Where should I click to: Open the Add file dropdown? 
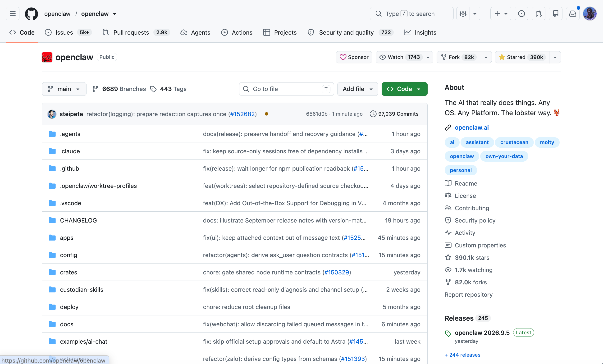pyautogui.click(x=358, y=89)
